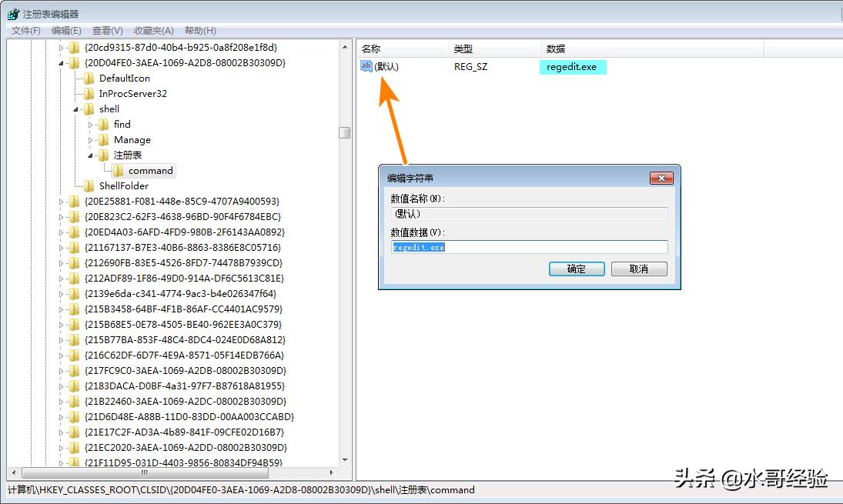The height and width of the screenshot is (504, 843).
Task: Collapse the {20D04FE0-3AEA-1069-A2D8-08002B30309D} key
Action: tap(61, 63)
